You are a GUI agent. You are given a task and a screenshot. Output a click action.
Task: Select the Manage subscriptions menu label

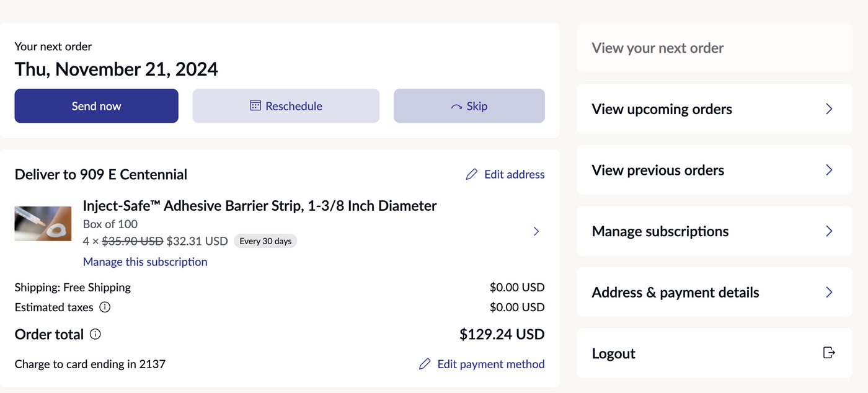[660, 231]
